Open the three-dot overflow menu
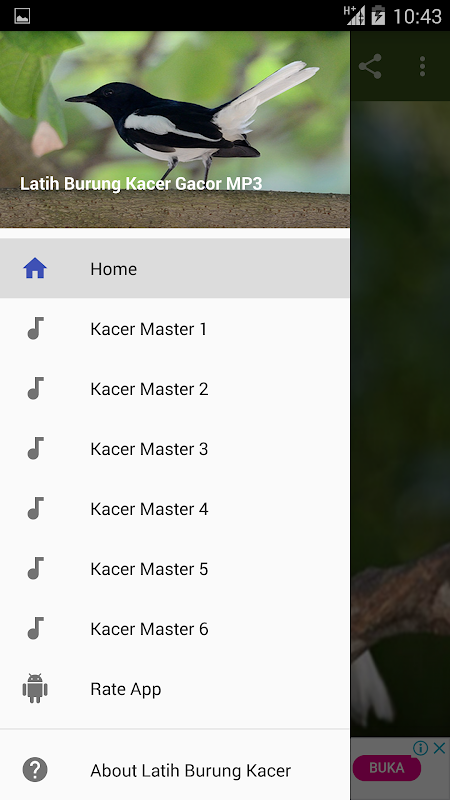The width and height of the screenshot is (450, 800). click(x=422, y=66)
